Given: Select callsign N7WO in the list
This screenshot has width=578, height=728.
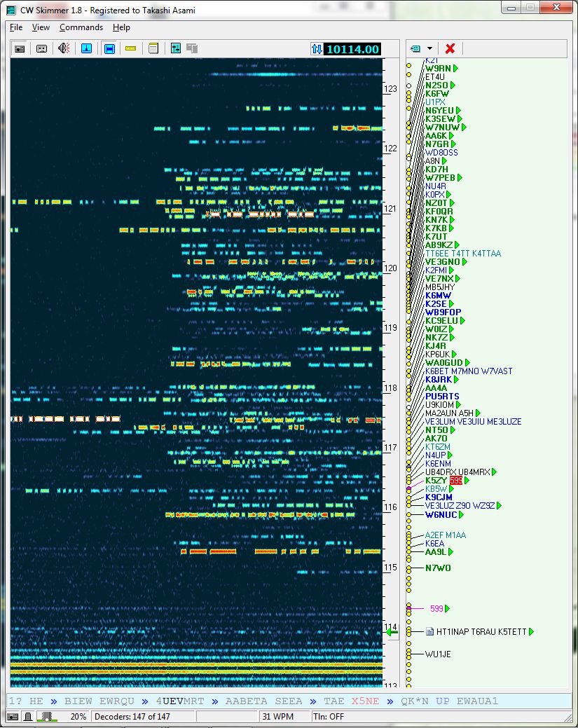Looking at the screenshot, I should click(438, 568).
